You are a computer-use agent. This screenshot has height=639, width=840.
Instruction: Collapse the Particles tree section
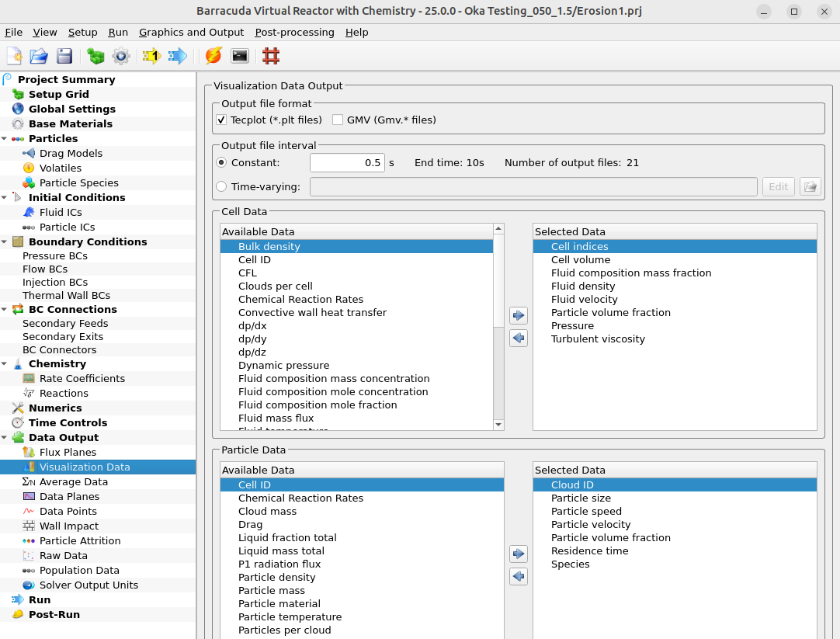[5, 139]
